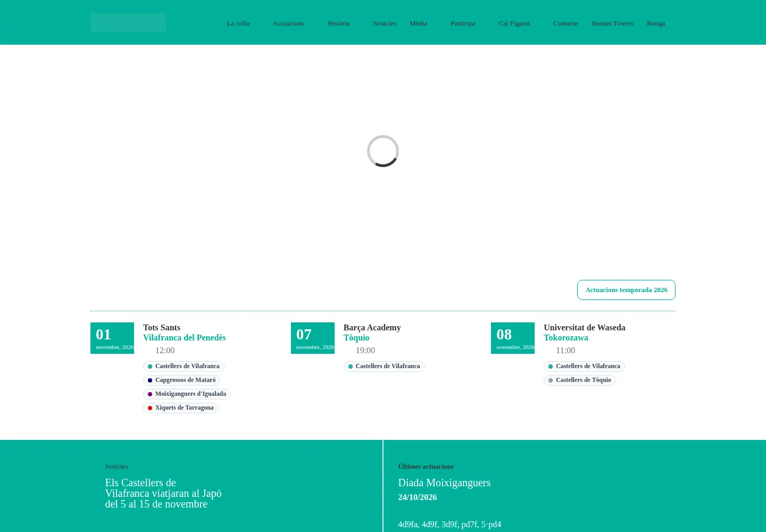Screen dimensions: 766x532
Task: Open the Universitat de Waseda event title
Action: tap(585, 328)
